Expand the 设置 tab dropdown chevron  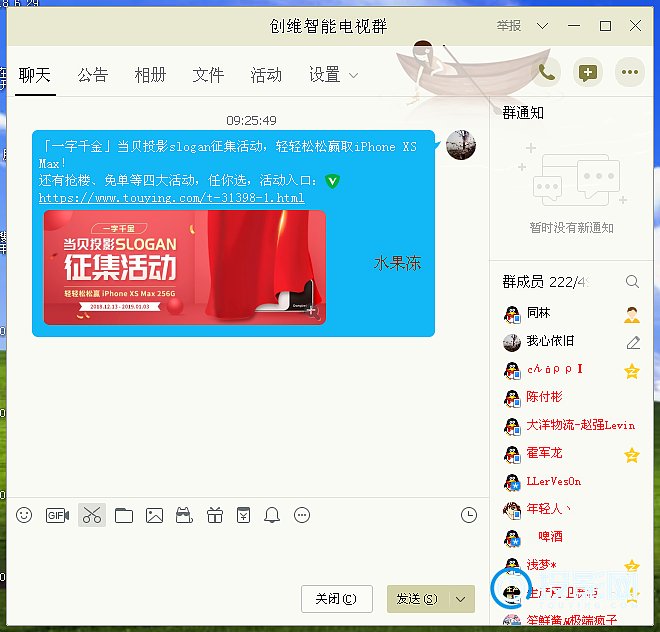point(353,76)
